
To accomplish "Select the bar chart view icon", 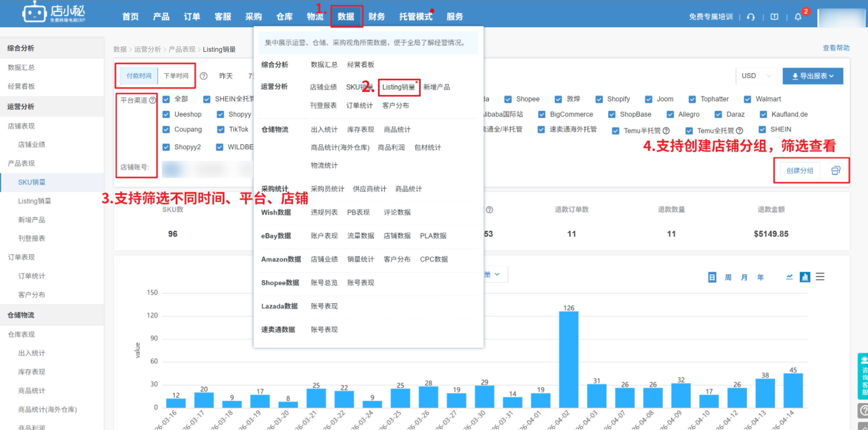I will coord(805,277).
